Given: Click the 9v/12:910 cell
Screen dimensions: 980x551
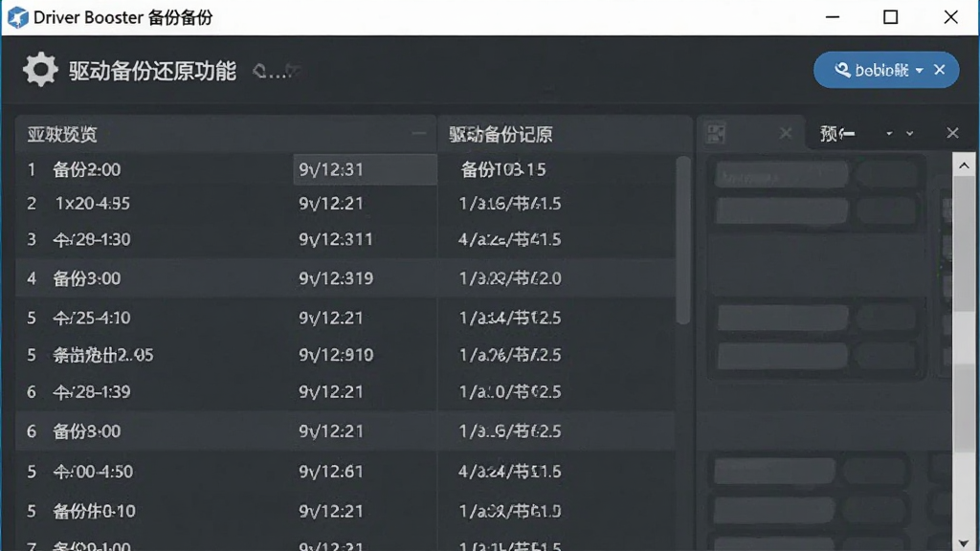Looking at the screenshot, I should coord(336,355).
